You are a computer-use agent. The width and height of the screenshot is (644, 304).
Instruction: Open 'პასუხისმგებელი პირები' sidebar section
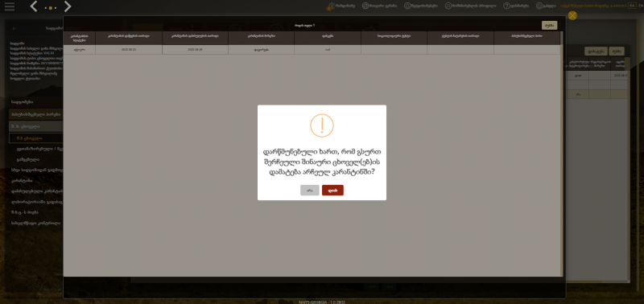click(x=35, y=114)
